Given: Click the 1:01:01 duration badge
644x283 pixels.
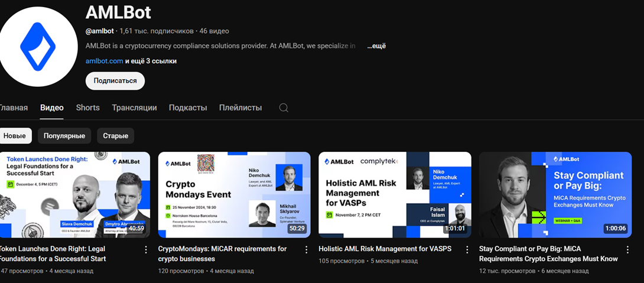Looking at the screenshot, I should (455, 228).
